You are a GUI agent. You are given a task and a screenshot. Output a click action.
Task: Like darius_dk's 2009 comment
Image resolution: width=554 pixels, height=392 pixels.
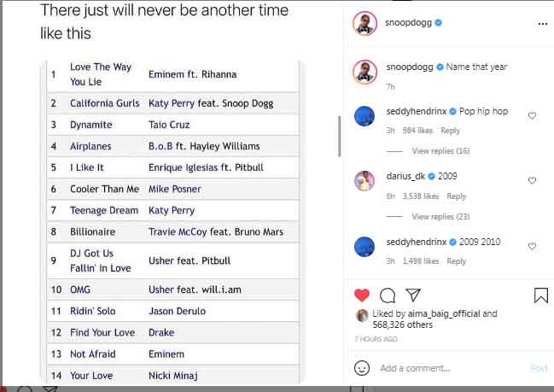(532, 181)
